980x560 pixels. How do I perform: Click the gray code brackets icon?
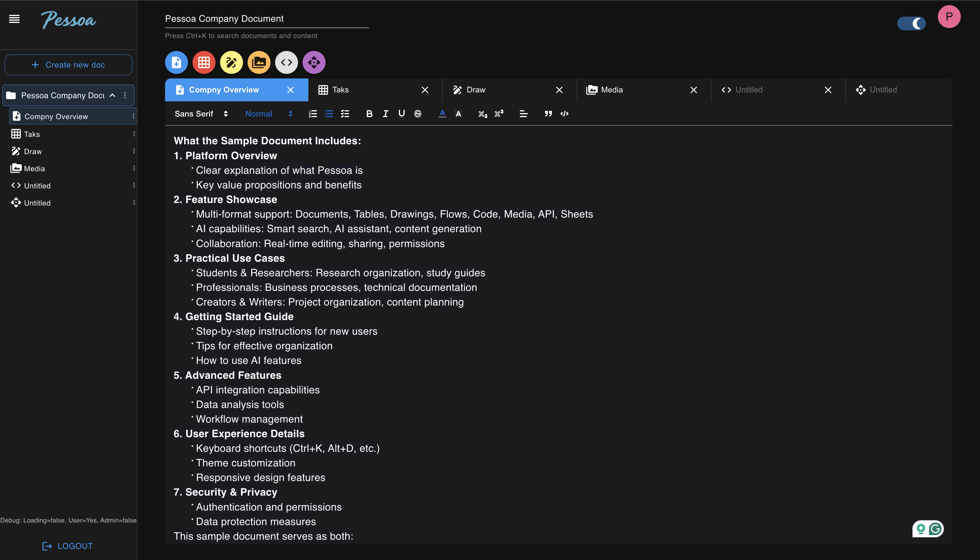(286, 62)
